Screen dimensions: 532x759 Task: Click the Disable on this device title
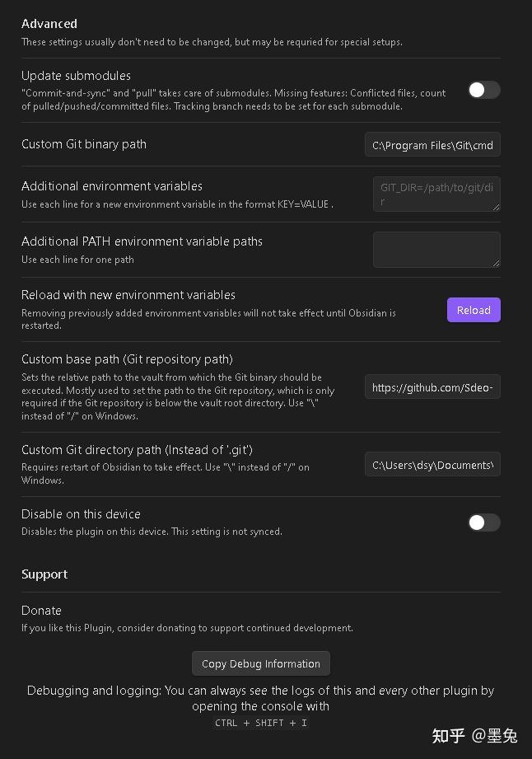point(81,513)
